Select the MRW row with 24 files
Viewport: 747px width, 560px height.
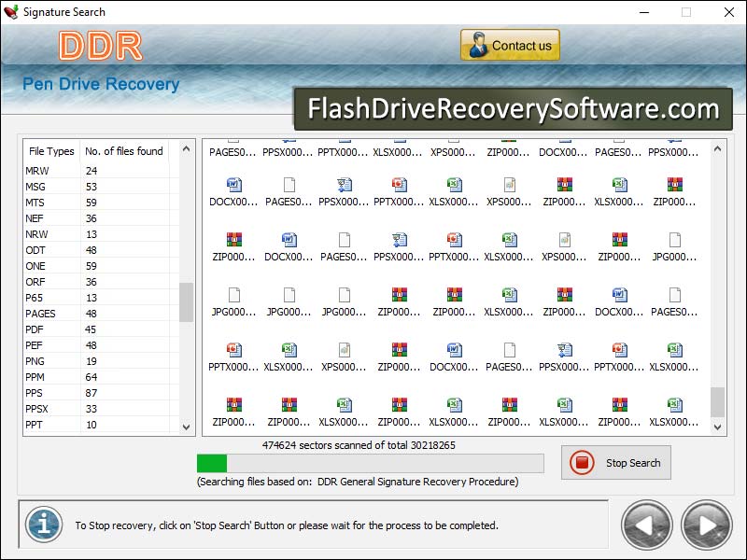[x=102, y=171]
